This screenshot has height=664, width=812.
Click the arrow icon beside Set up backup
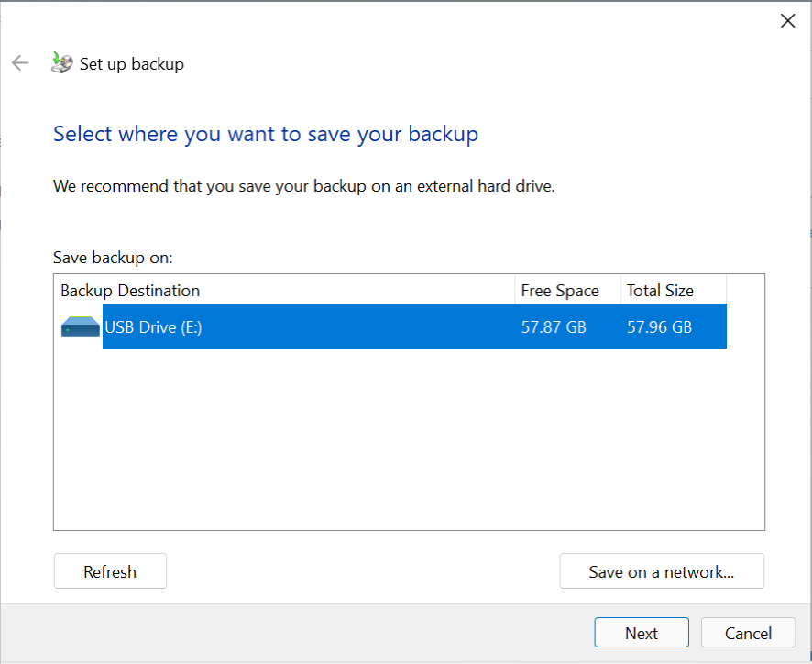tap(20, 62)
